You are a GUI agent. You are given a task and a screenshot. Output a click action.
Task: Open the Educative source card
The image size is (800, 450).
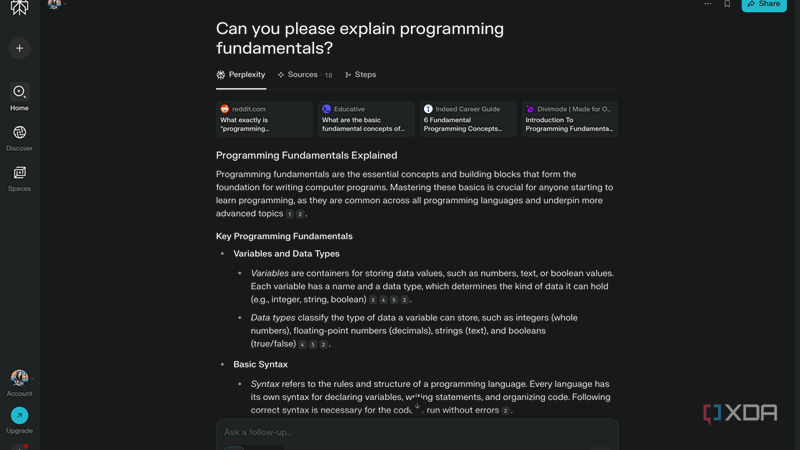366,119
